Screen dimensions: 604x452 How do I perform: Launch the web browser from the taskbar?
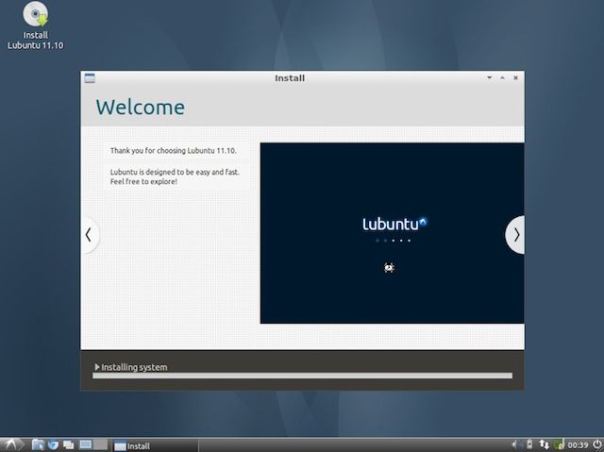53,445
